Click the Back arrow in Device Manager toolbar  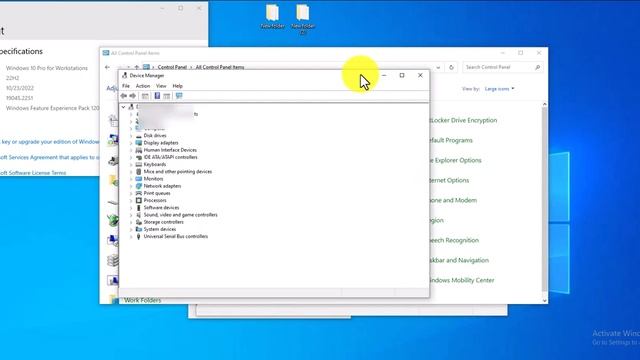point(124,96)
